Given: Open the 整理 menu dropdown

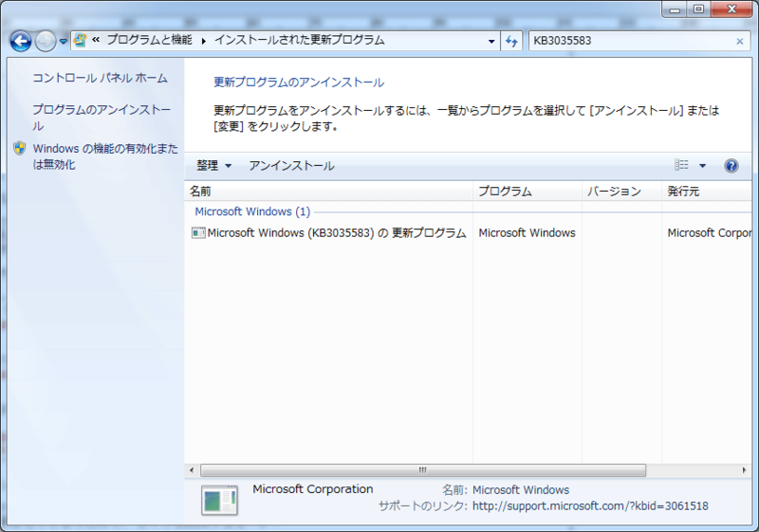Looking at the screenshot, I should pyautogui.click(x=214, y=166).
